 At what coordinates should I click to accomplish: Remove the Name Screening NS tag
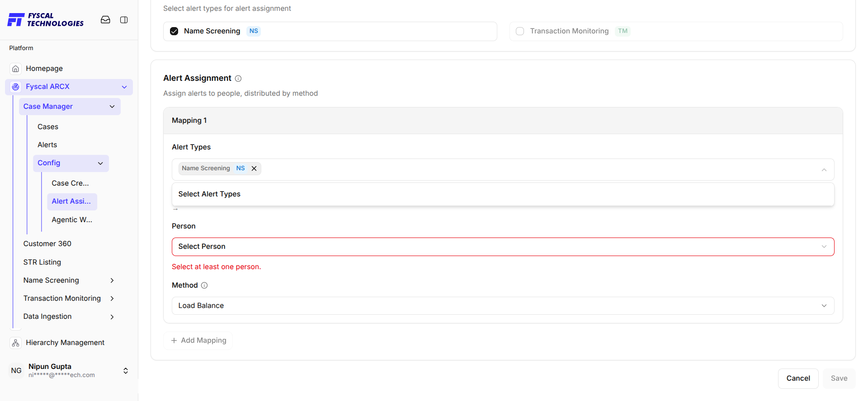pos(254,168)
